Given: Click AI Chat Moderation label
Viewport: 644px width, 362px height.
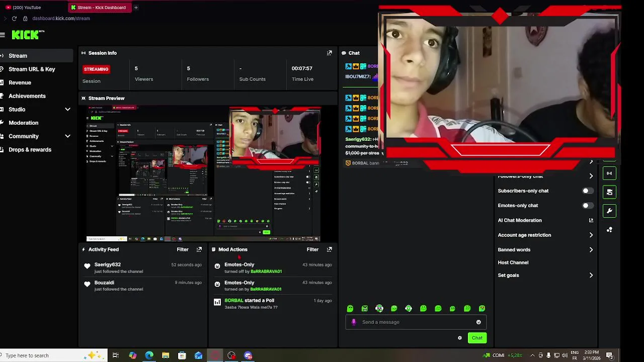Looking at the screenshot, I should click(520, 220).
